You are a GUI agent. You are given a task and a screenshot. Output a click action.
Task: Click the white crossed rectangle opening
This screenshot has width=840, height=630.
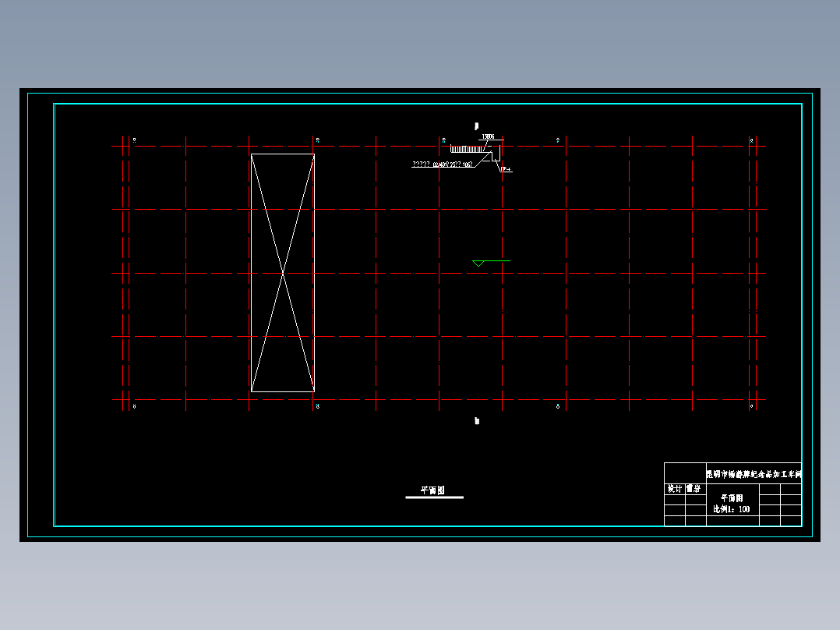283,273
